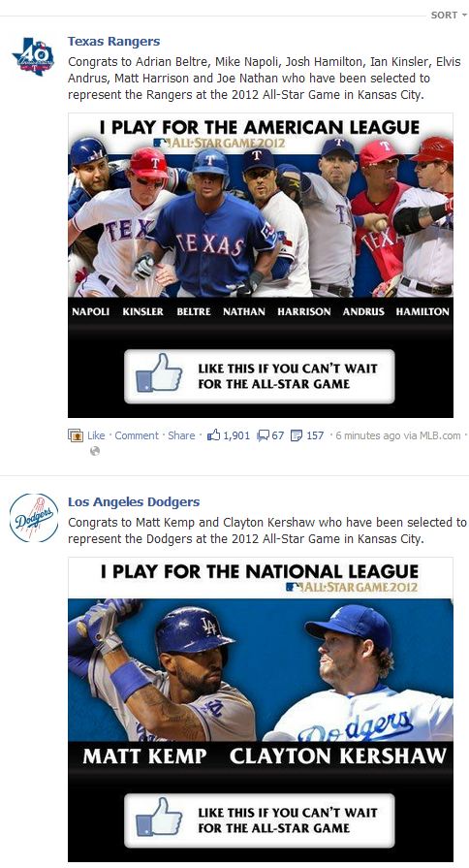Click the thumbs-up graphic in Dodgers image

159,817
